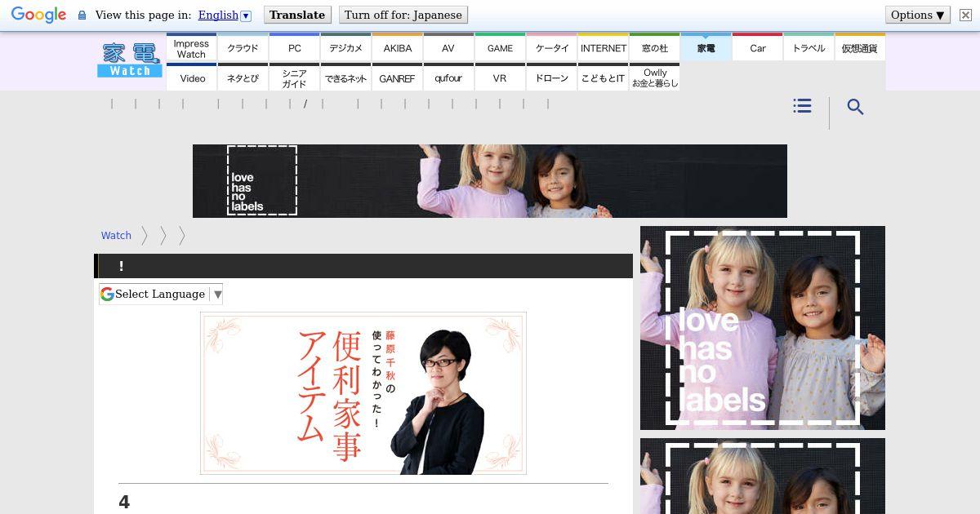This screenshot has width=980, height=514.
Task: Open the English language dropdown
Action: pos(225,15)
